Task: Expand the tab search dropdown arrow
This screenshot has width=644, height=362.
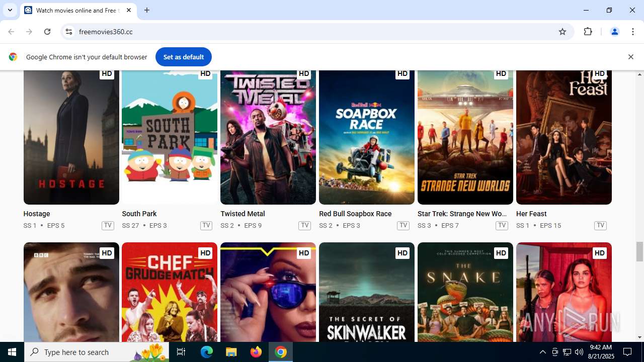Action: point(10,10)
